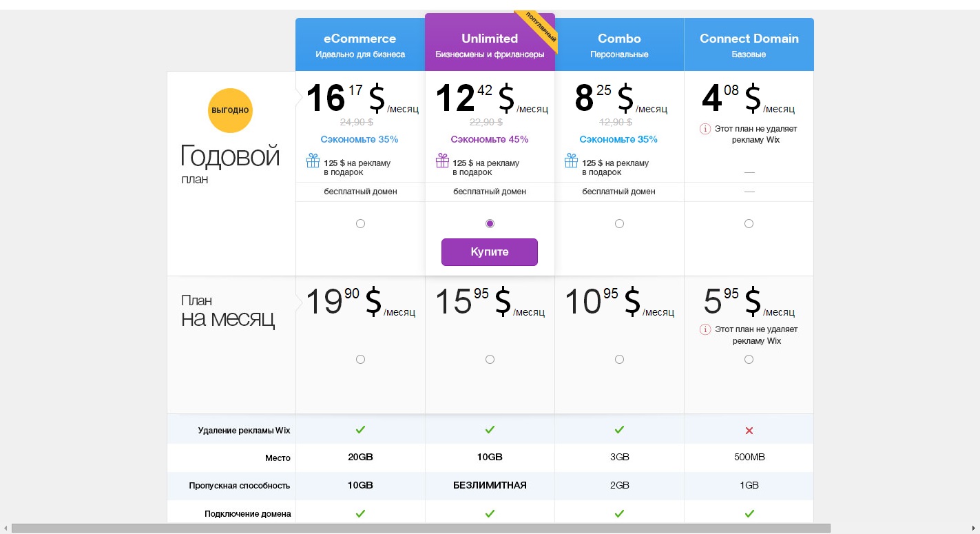This screenshot has height=534, width=980.
Task: Click 20GB storage value for eCommerce
Action: [360, 458]
